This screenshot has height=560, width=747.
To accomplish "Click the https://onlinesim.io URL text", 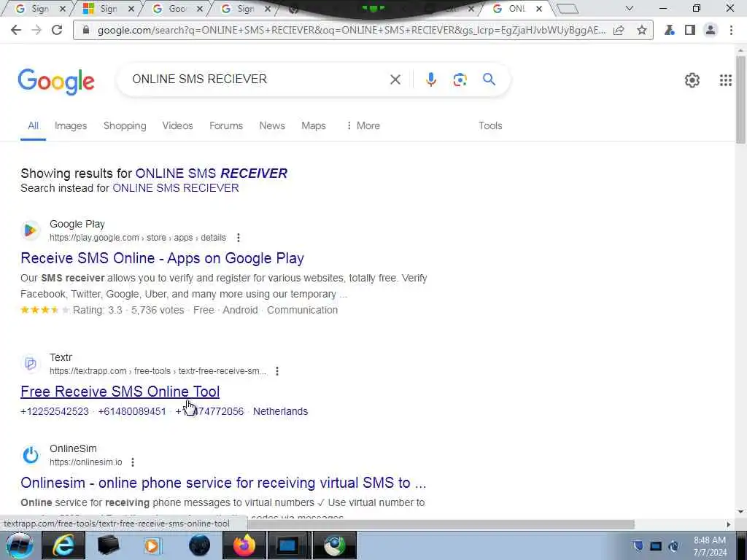I will [86, 462].
